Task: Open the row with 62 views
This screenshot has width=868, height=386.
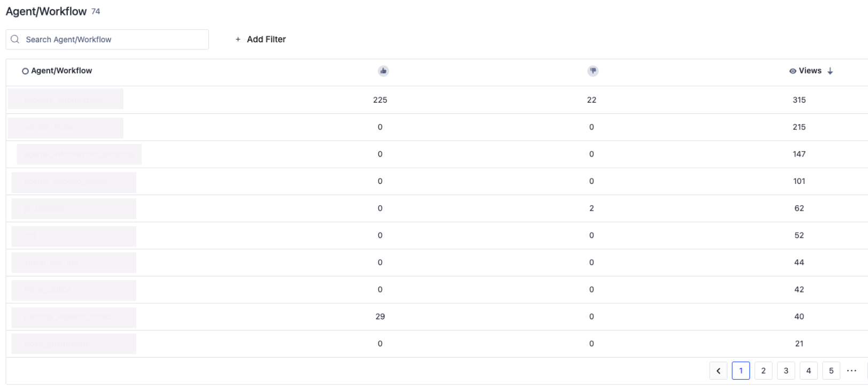Action: pos(74,209)
